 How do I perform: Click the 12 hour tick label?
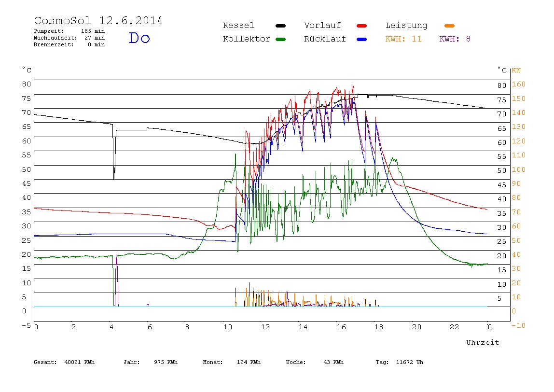[x=265, y=327]
